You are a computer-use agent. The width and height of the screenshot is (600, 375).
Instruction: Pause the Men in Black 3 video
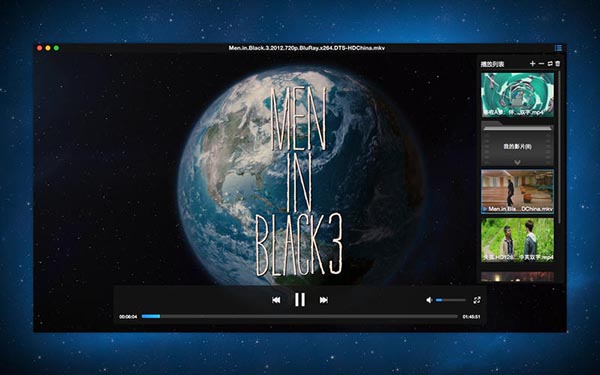[300, 300]
